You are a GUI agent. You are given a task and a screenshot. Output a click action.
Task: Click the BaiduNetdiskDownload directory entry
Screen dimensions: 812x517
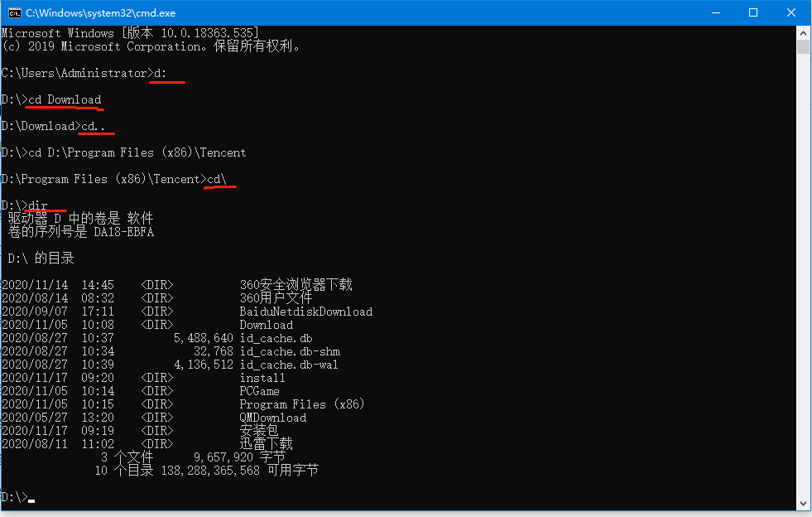[x=306, y=312]
